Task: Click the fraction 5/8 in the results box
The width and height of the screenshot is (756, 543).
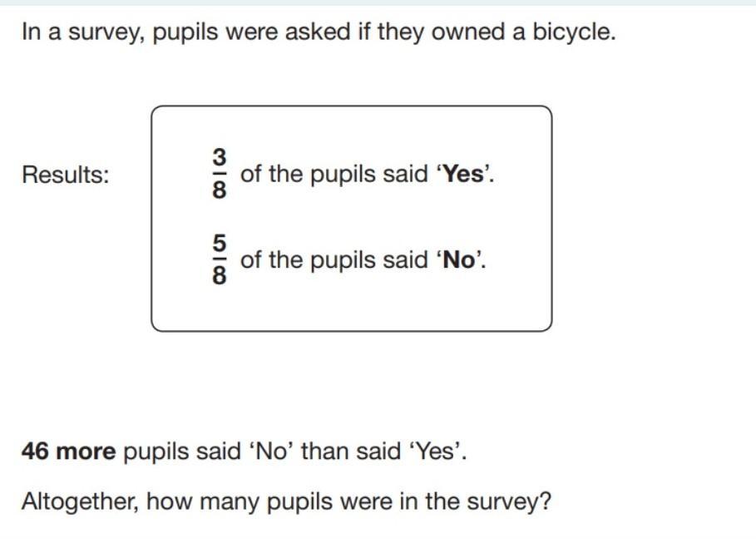Action: tap(219, 259)
